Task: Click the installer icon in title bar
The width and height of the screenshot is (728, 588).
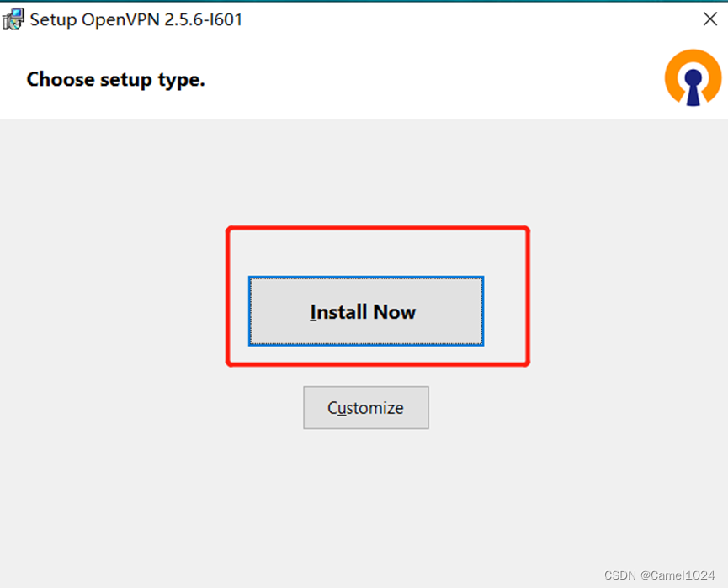Action: coord(13,19)
